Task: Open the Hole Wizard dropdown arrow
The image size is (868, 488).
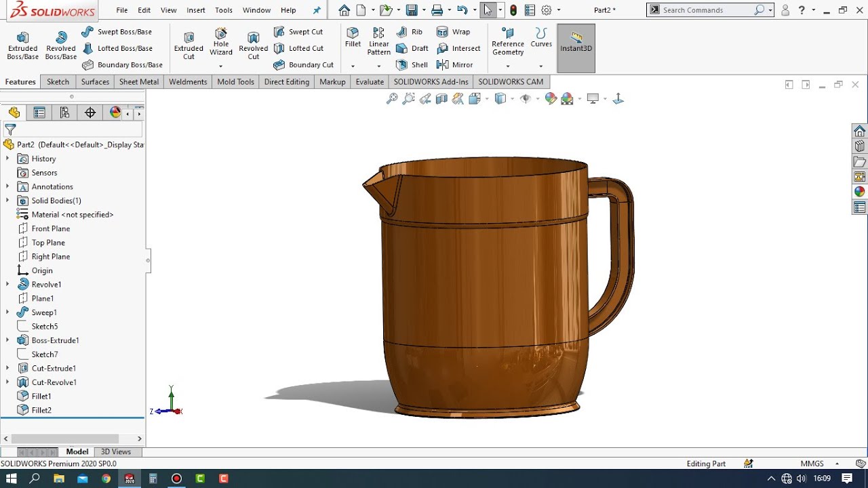Action: pyautogui.click(x=221, y=66)
